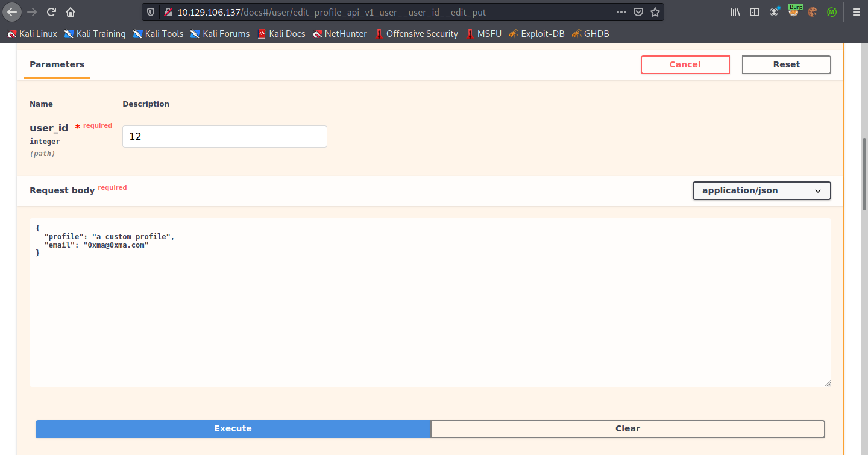The image size is (868, 455).
Task: Click the green M extension icon
Action: (832, 12)
